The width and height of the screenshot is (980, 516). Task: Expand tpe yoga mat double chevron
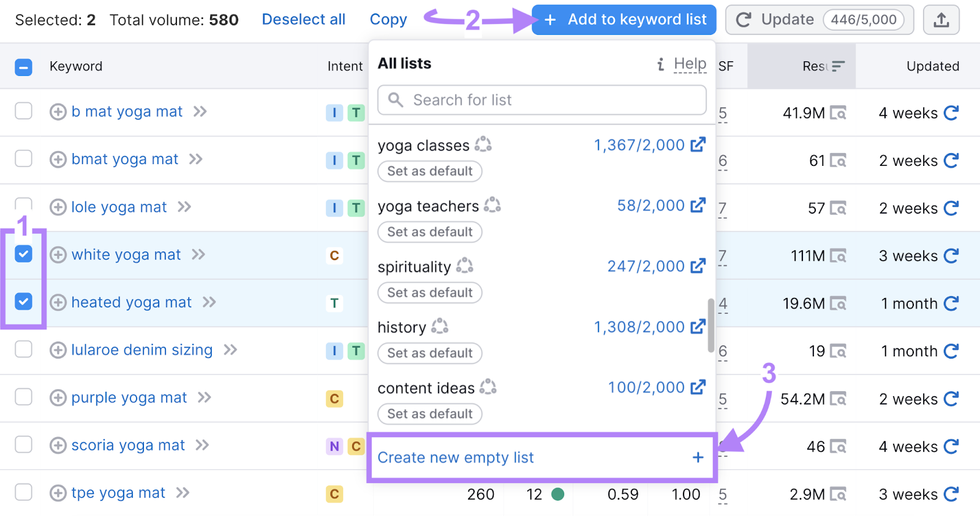coord(183,493)
